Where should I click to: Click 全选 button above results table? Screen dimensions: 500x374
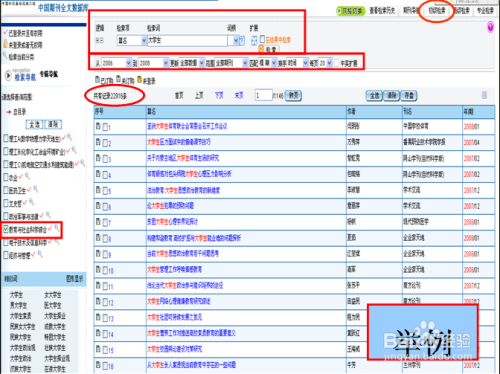point(374,96)
